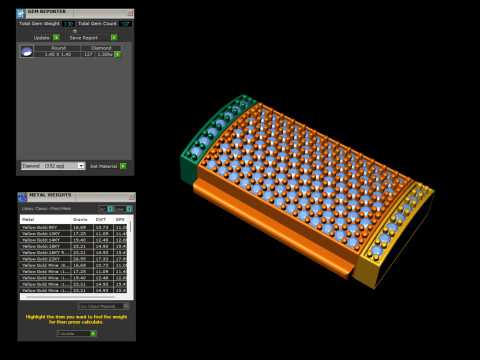This screenshot has width=480, height=360.
Task: Collapse the small arrow under gem totals
Action: point(75,31)
